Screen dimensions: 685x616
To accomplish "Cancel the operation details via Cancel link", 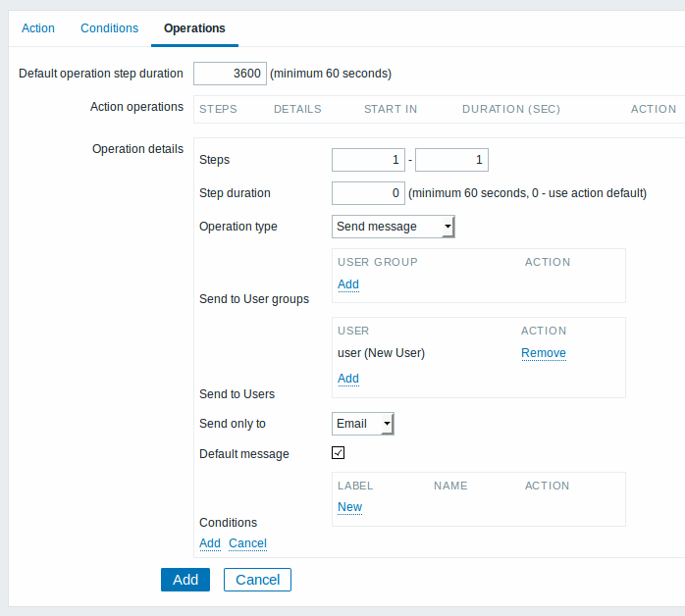I will coord(247,543).
